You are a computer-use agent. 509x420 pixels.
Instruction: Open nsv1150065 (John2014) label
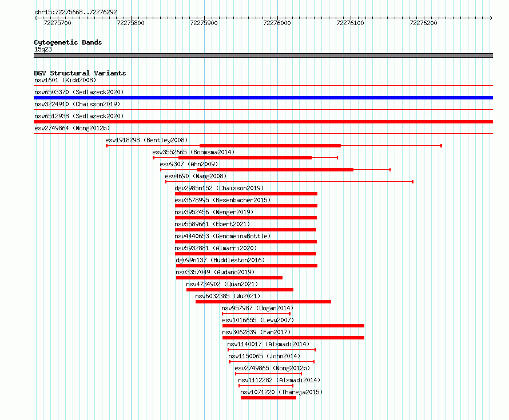[264, 356]
